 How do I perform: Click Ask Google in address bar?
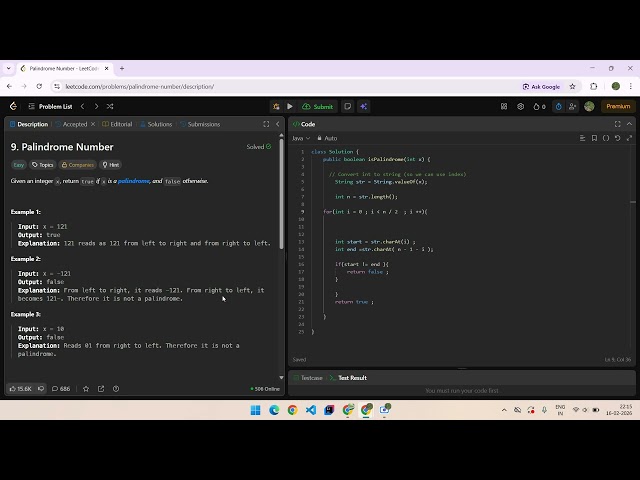(x=541, y=87)
